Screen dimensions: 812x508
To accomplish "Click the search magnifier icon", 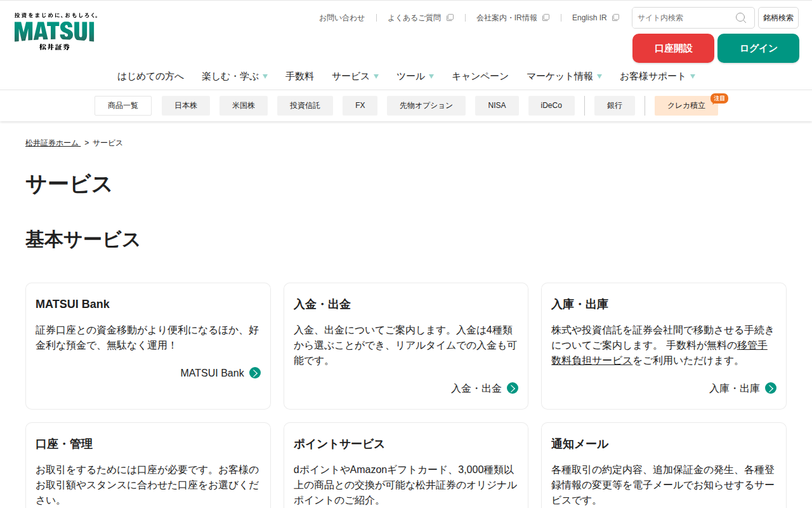I will [x=741, y=18].
